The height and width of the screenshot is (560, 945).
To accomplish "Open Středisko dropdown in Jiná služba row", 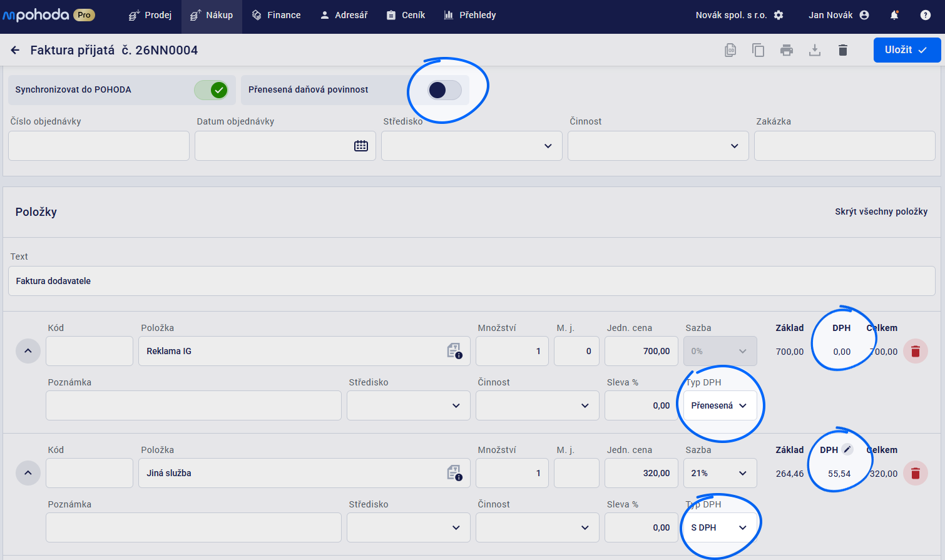I will tap(409, 527).
